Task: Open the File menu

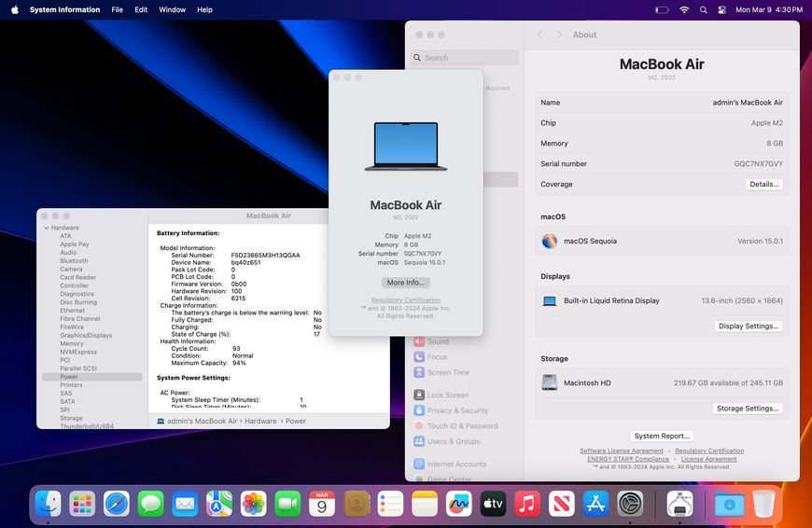Action: [x=118, y=10]
